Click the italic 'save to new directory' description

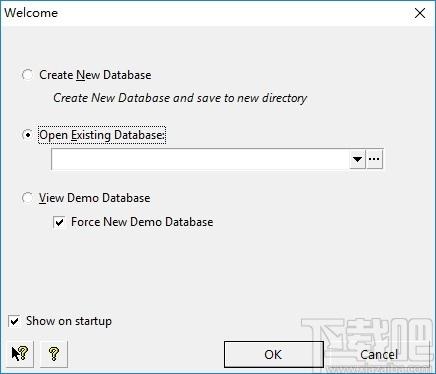click(252, 98)
